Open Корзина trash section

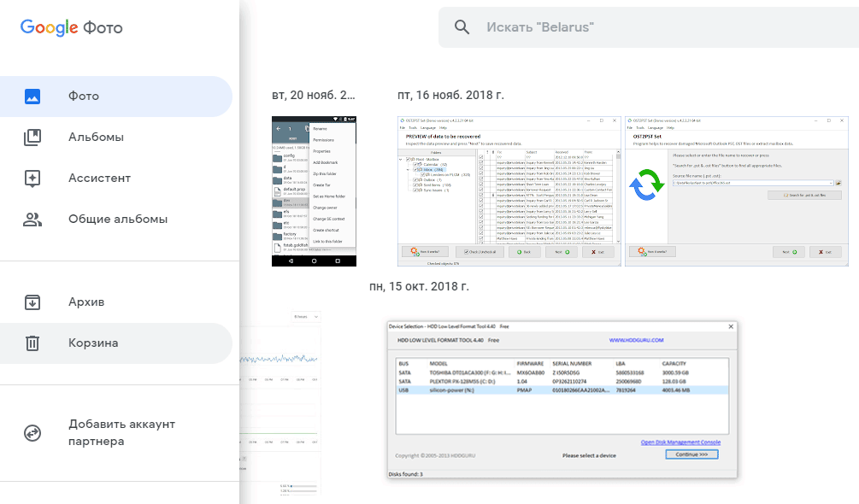pyautogui.click(x=116, y=343)
